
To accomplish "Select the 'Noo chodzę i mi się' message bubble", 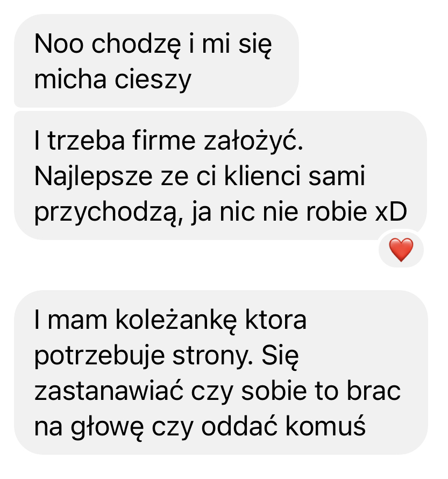I will pyautogui.click(x=157, y=61).
